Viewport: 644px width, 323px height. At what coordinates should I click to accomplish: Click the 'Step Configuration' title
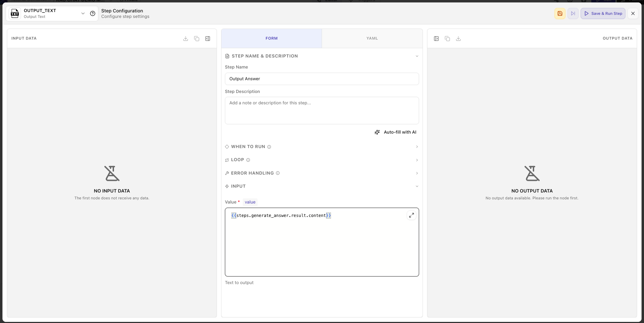[x=122, y=11]
